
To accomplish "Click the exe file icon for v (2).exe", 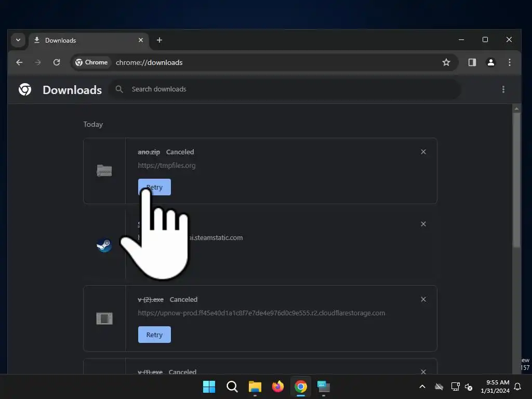I will (x=104, y=318).
